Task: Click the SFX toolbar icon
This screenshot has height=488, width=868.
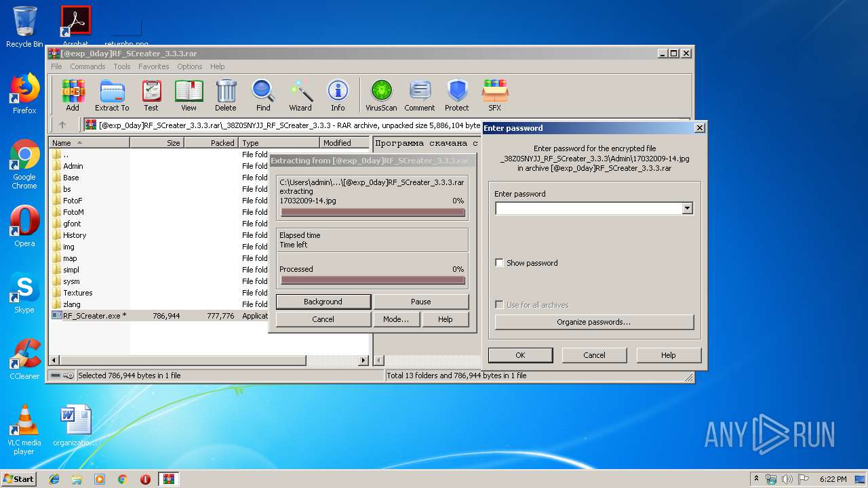Action: point(495,95)
